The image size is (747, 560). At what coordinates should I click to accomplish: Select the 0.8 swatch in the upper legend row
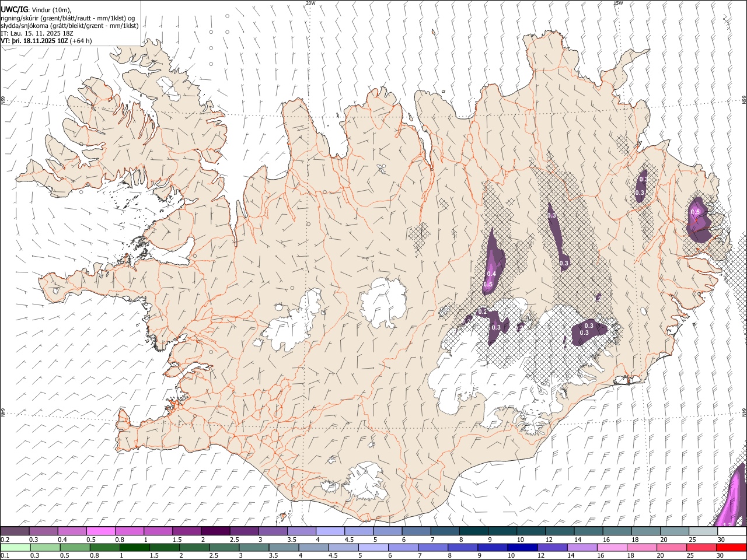[x=130, y=531]
